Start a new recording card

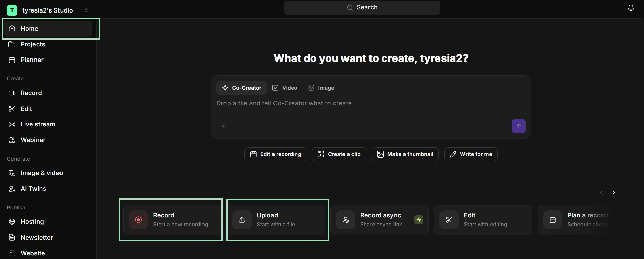pos(172,220)
